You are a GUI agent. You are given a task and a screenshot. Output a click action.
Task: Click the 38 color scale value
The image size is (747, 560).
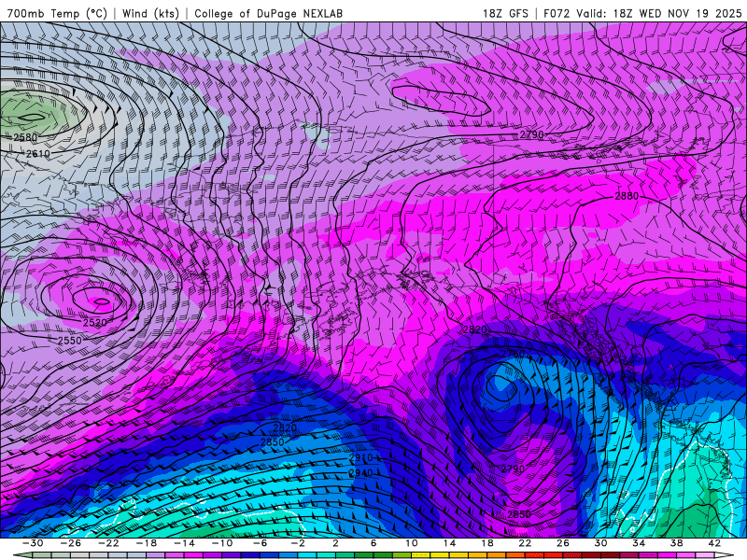click(676, 543)
